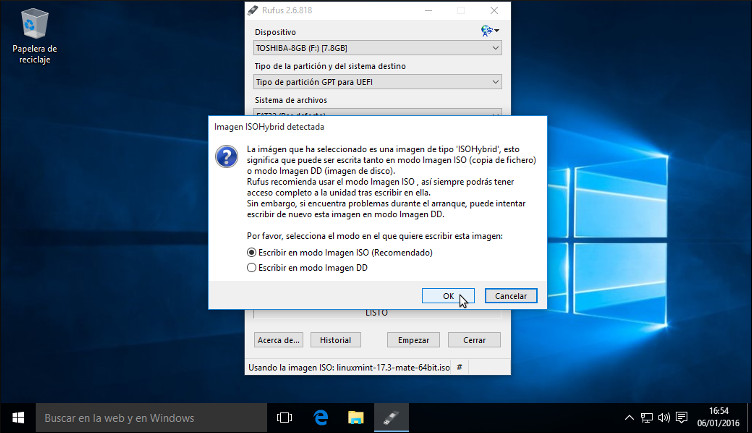Viewport: 752px width, 433px height.
Task: Click the Rufus title bar USB icon
Action: 253,10
